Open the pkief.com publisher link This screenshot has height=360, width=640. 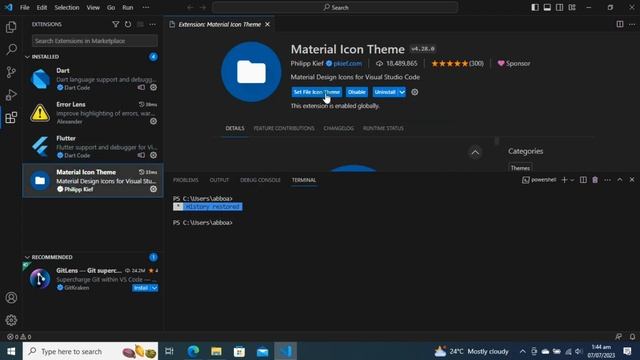click(x=347, y=63)
